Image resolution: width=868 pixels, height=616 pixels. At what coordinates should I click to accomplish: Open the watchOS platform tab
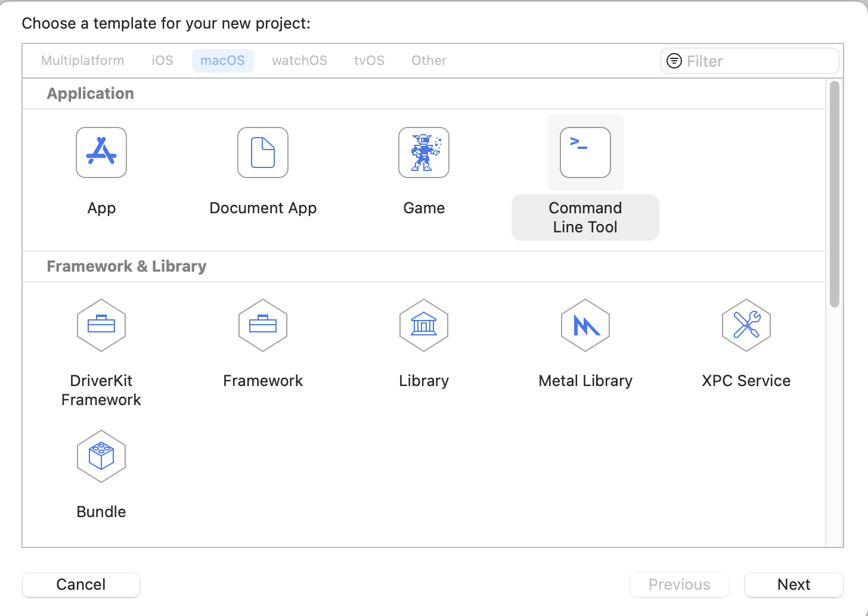299,61
